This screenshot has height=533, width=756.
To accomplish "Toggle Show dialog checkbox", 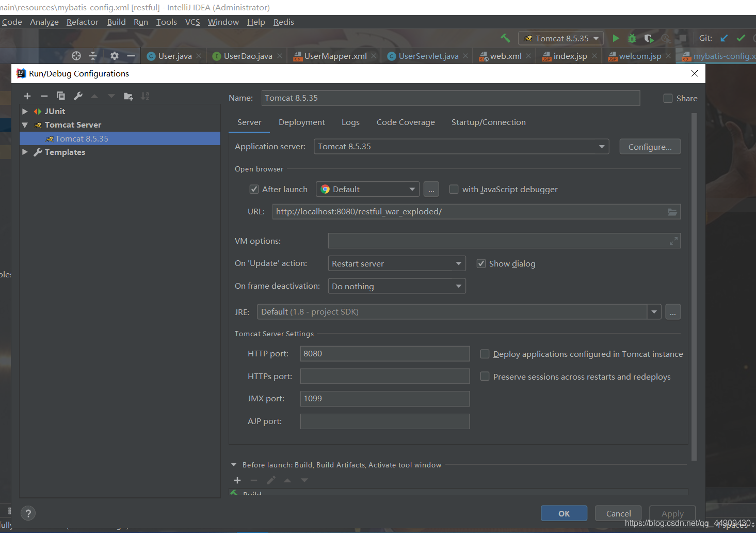I will (481, 263).
